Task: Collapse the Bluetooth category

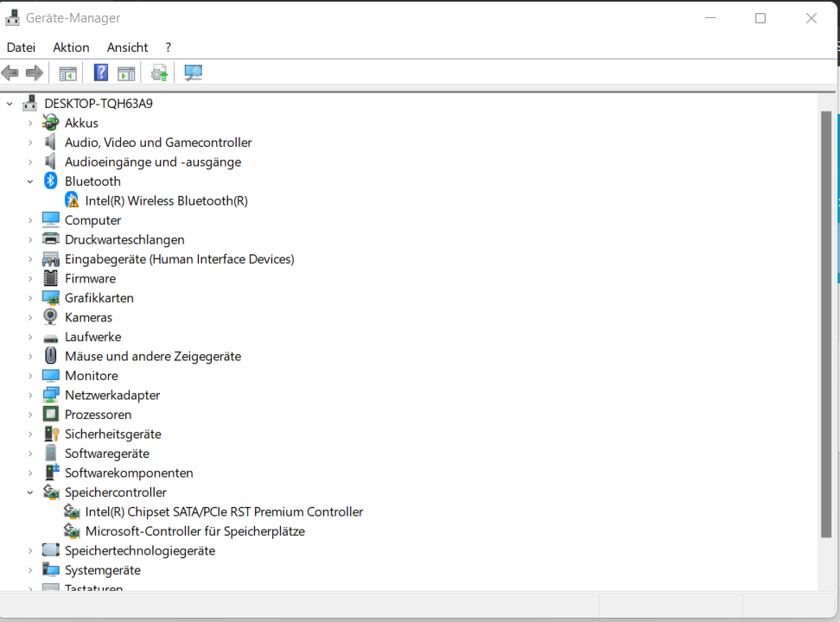Action: [30, 181]
